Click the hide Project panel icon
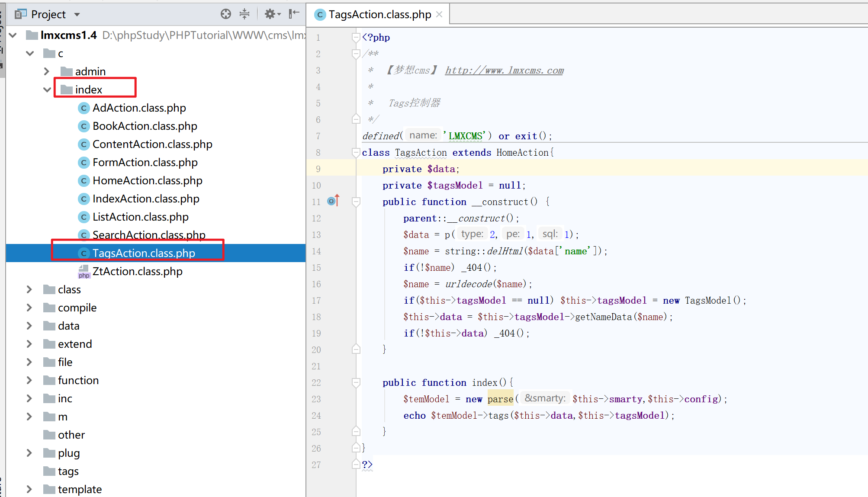Screen dimensions: 868x497 (x=294, y=14)
